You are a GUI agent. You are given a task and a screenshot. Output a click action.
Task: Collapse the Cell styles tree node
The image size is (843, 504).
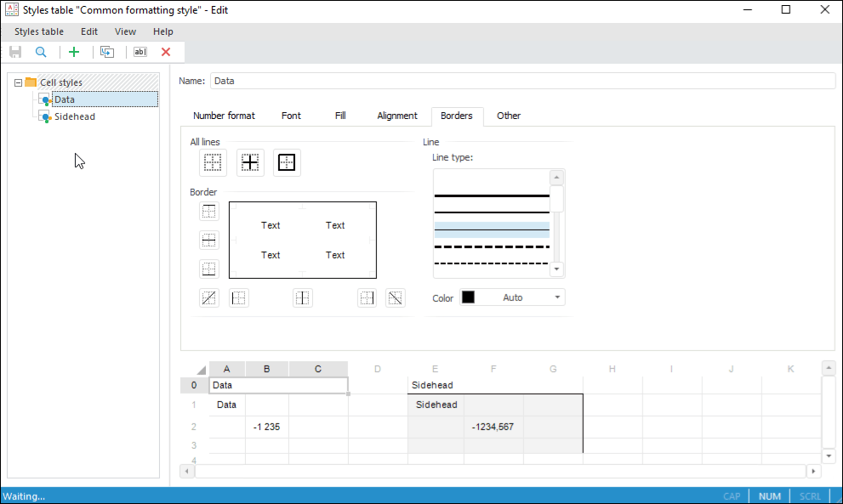click(x=19, y=82)
